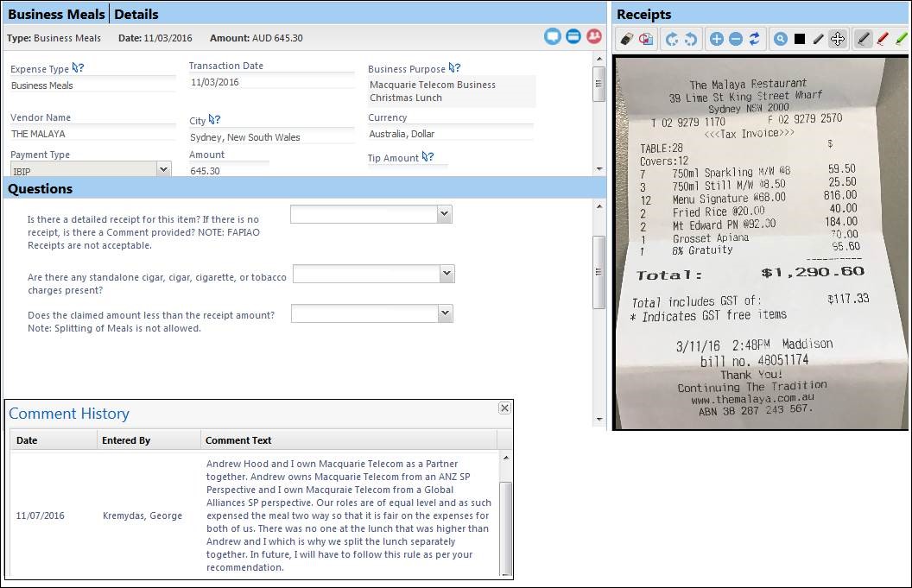Pick the black color swatch

point(799,39)
